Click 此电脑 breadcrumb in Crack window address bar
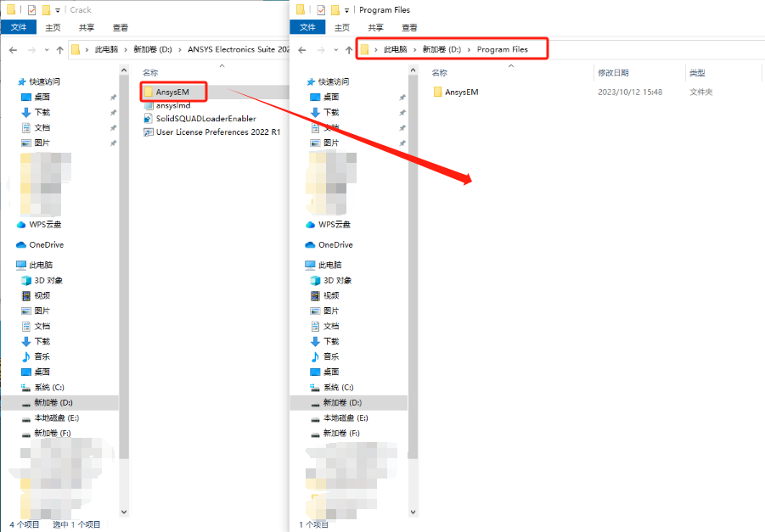765x532 pixels. 106,49
